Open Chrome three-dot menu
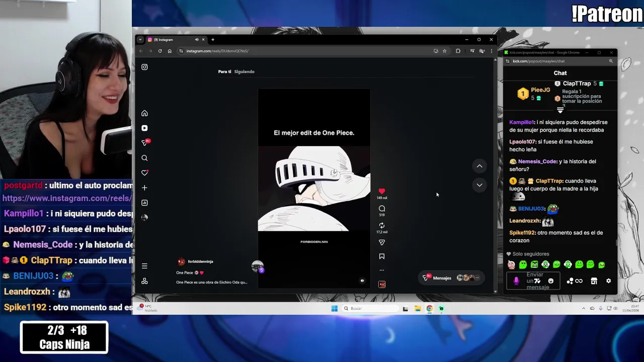This screenshot has width=644, height=362. [x=492, y=51]
